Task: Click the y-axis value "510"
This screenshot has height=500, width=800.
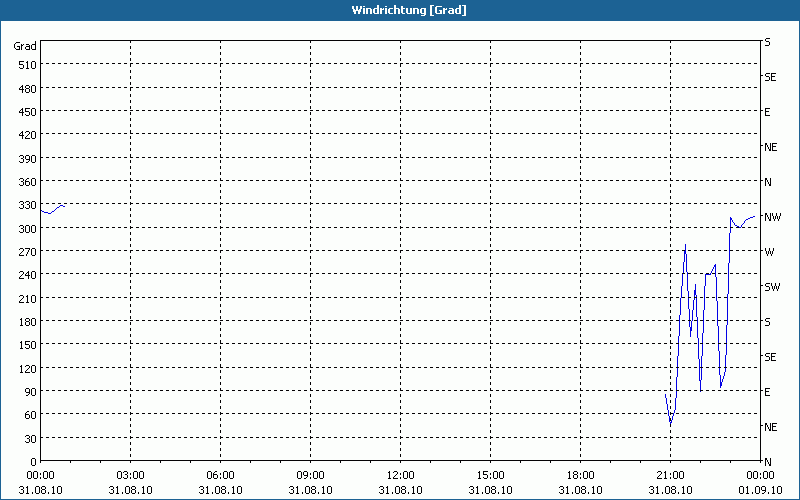Action: coord(28,65)
